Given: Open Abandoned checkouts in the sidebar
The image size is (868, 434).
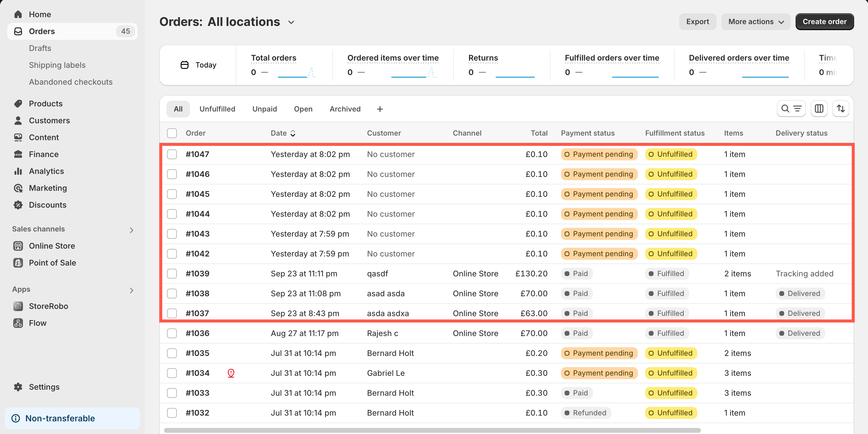Looking at the screenshot, I should [x=71, y=82].
